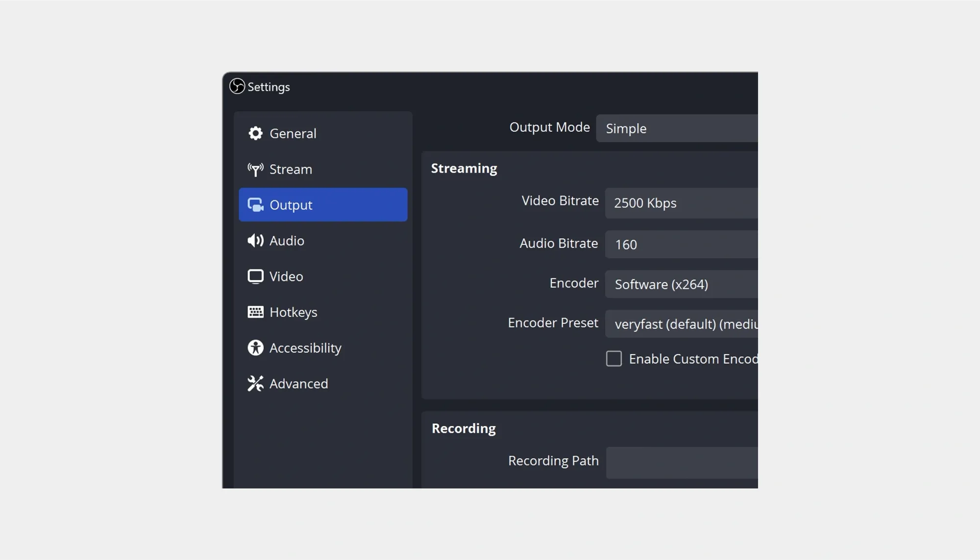980x560 pixels.
Task: Click the Hotkeys keyboard icon
Action: tap(255, 312)
